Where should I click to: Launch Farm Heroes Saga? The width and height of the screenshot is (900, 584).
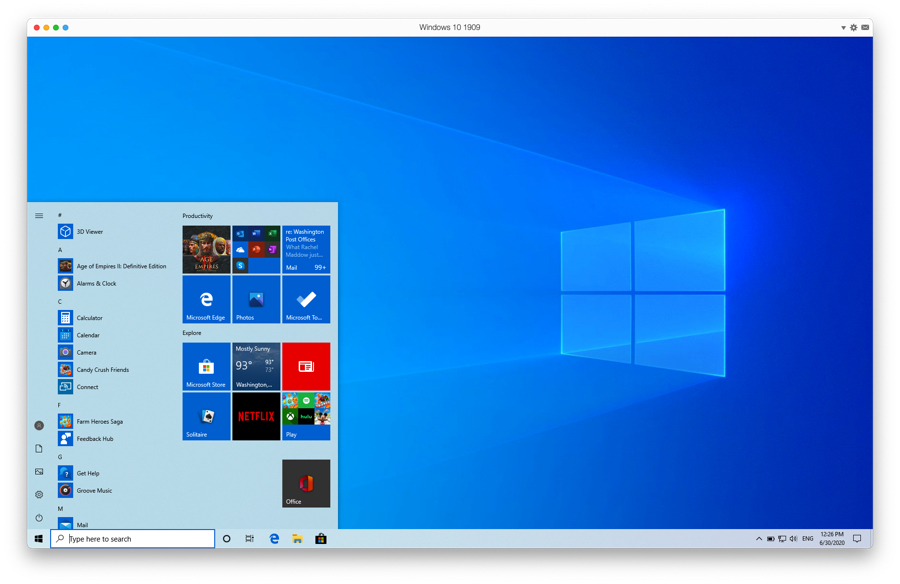(x=112, y=421)
